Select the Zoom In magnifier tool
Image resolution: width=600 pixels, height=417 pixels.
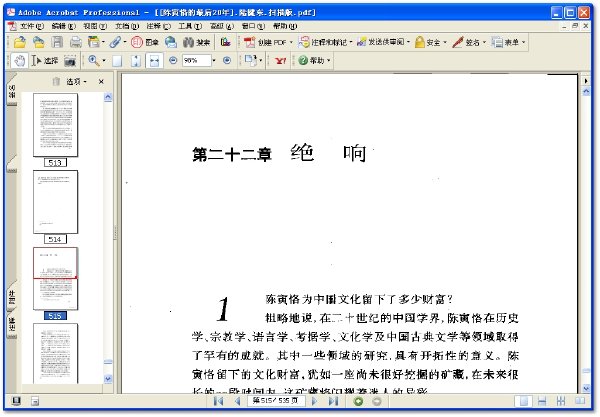tap(94, 60)
